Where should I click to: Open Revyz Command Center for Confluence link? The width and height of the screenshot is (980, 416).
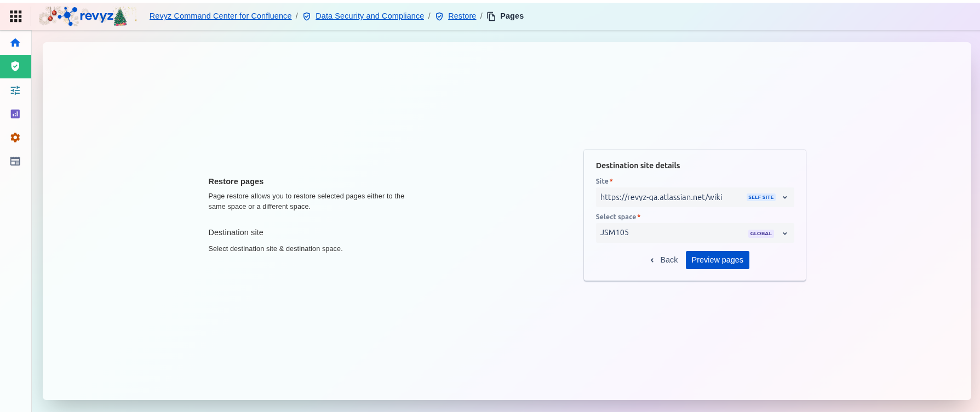point(220,16)
